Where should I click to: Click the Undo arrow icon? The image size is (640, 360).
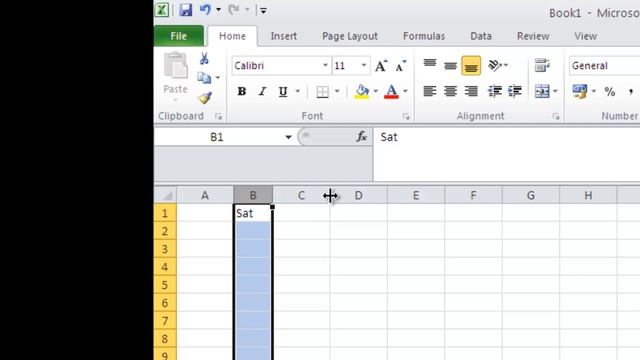click(205, 9)
